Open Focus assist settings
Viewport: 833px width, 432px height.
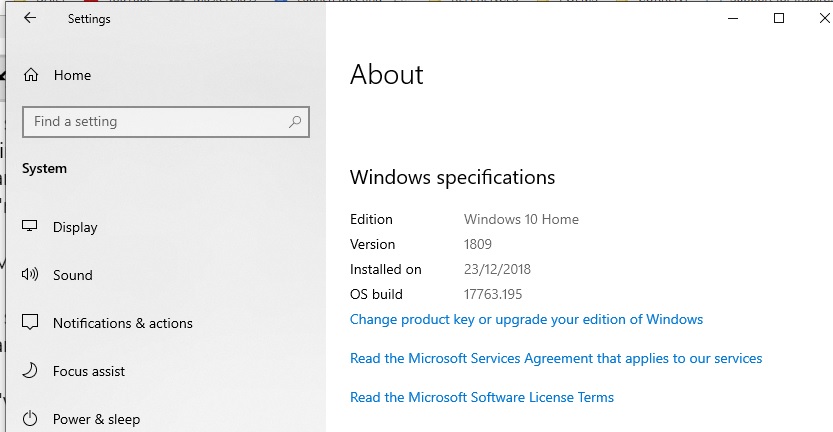point(89,371)
